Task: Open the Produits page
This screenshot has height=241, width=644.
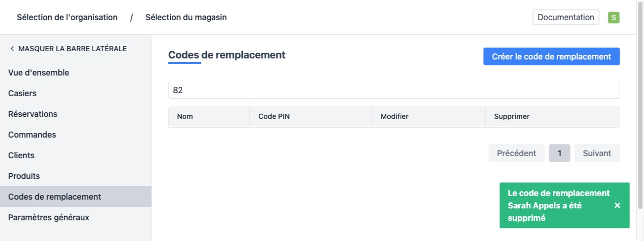Action: [x=24, y=176]
